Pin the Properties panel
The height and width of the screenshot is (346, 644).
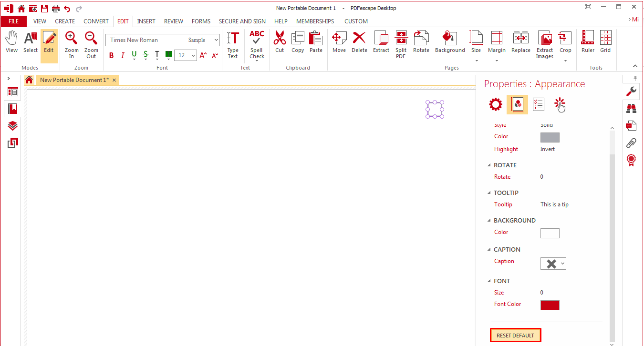click(x=635, y=77)
